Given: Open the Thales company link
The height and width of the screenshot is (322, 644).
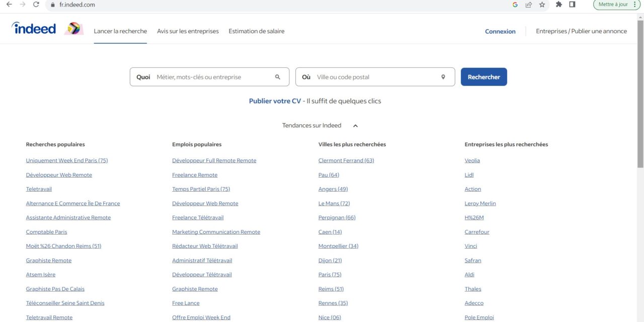Looking at the screenshot, I should click(473, 289).
